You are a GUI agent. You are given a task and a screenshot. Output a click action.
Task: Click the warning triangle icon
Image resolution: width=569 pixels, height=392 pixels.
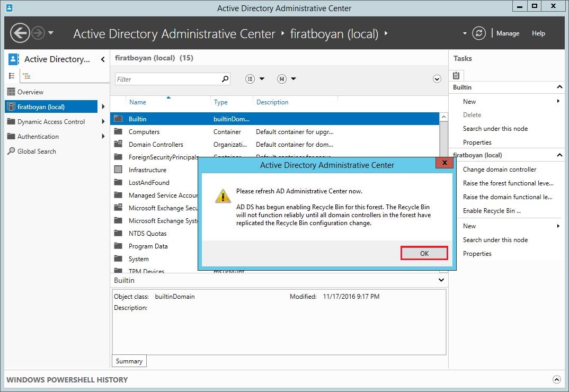click(x=223, y=196)
